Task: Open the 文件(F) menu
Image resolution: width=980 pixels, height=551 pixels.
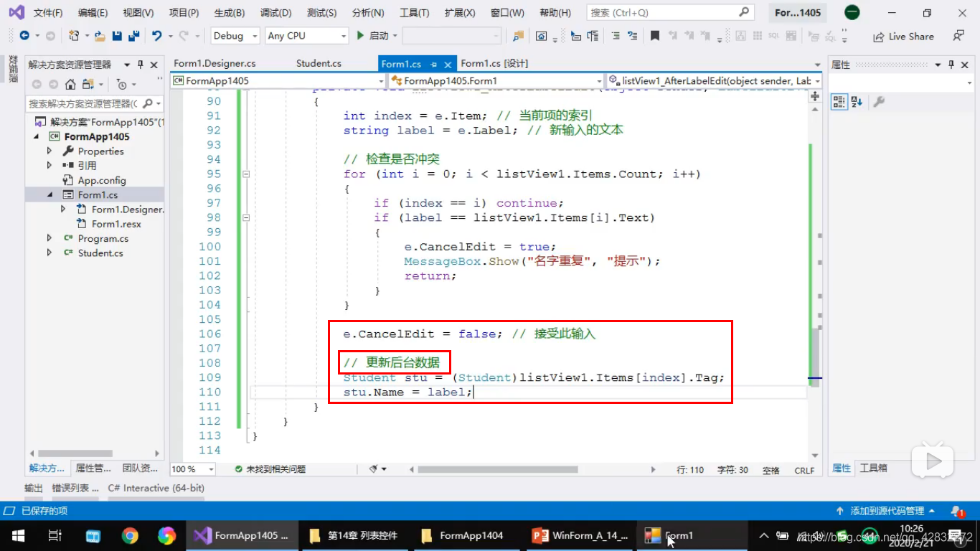Action: [48, 13]
